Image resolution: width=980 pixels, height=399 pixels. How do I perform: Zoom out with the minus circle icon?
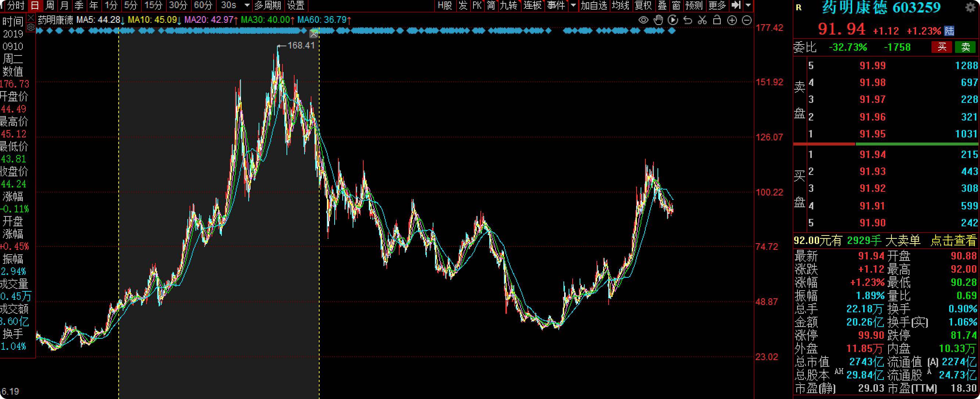747,20
